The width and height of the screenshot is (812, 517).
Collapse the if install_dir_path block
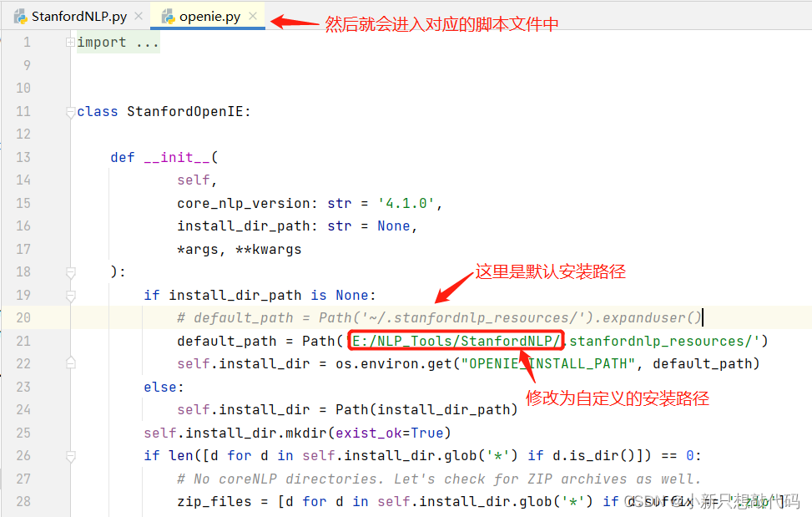71,294
